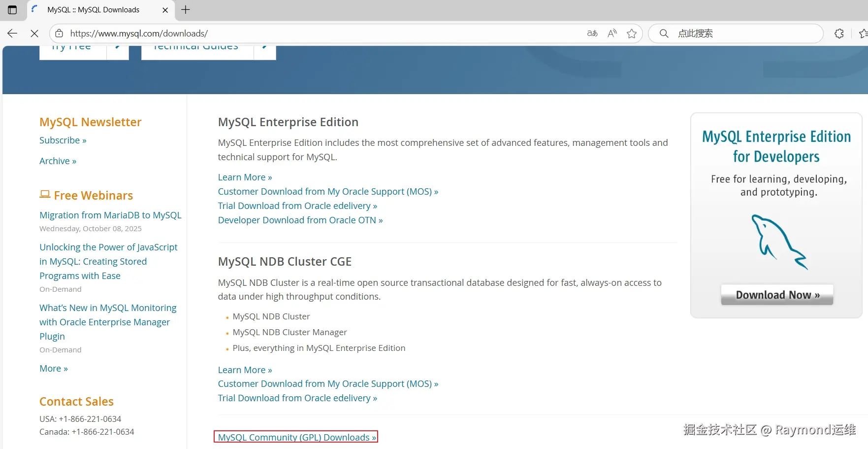Open Subscribe newsletter link
This screenshot has height=449, width=868.
63,140
